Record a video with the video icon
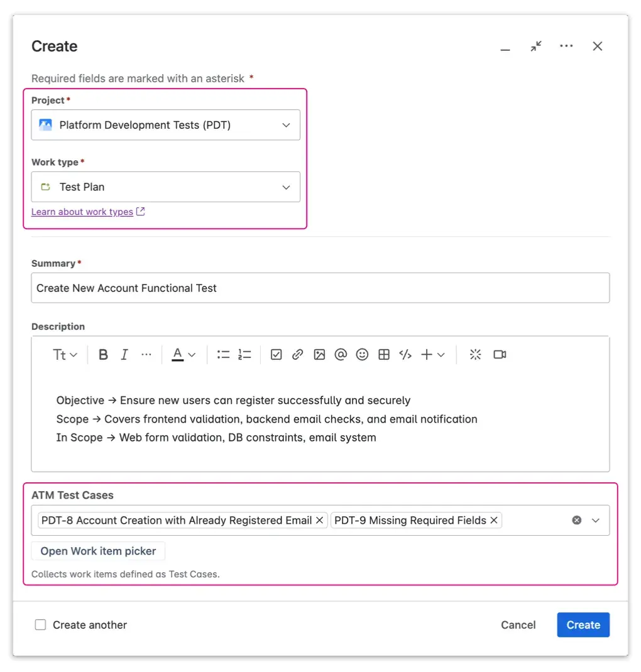641x672 pixels. coord(500,354)
